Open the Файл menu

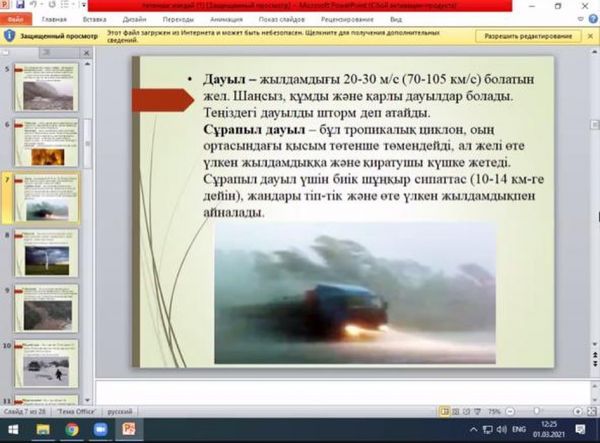(x=17, y=18)
